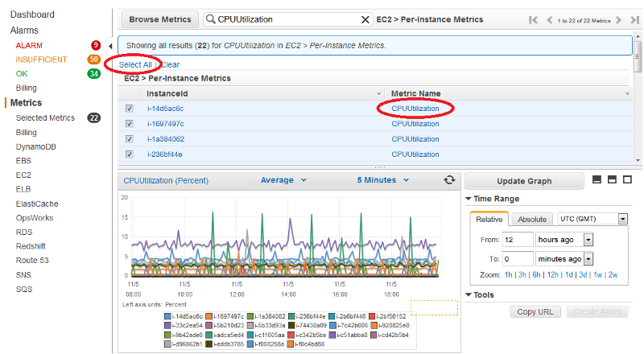This screenshot has width=644, height=354.
Task: Open the Average statistic dropdown
Action: point(284,180)
